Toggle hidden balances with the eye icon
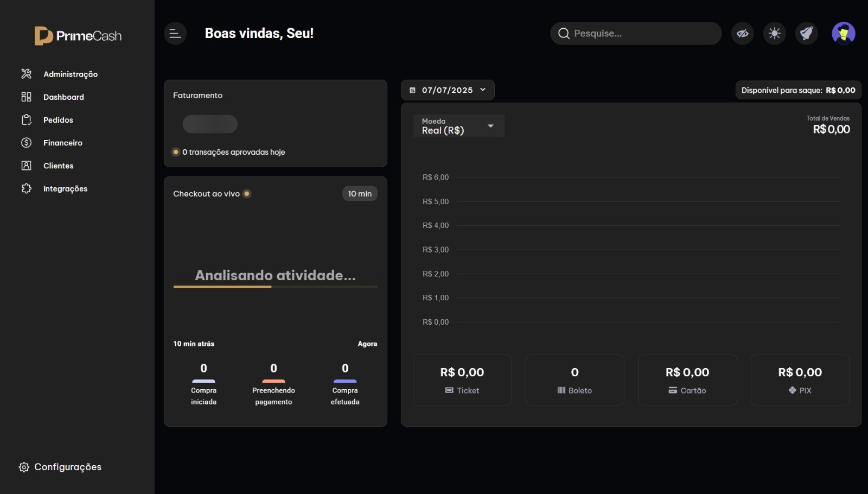 742,33
